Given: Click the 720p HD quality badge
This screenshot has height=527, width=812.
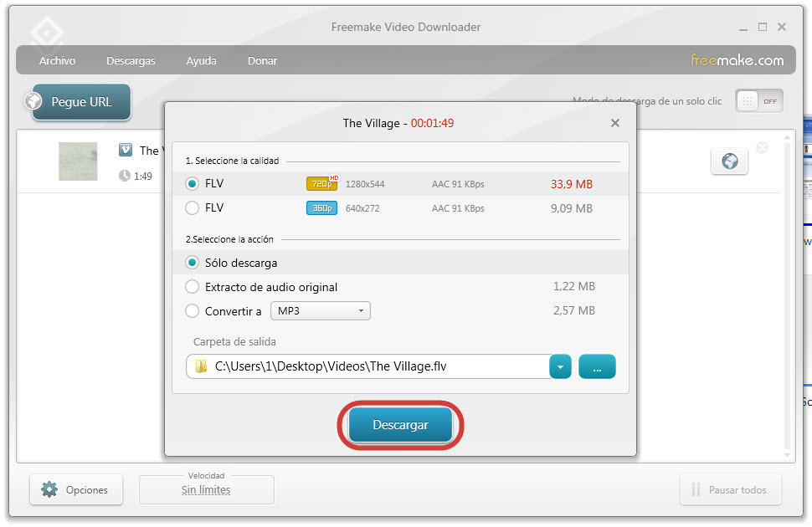Looking at the screenshot, I should point(321,184).
